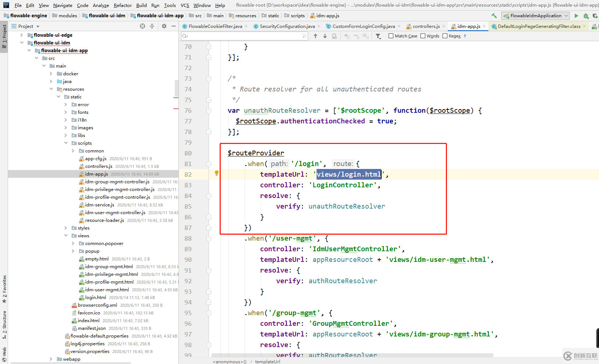599x364 pixels.
Task: Click the intention lightbulb on line 82
Action: (x=217, y=173)
